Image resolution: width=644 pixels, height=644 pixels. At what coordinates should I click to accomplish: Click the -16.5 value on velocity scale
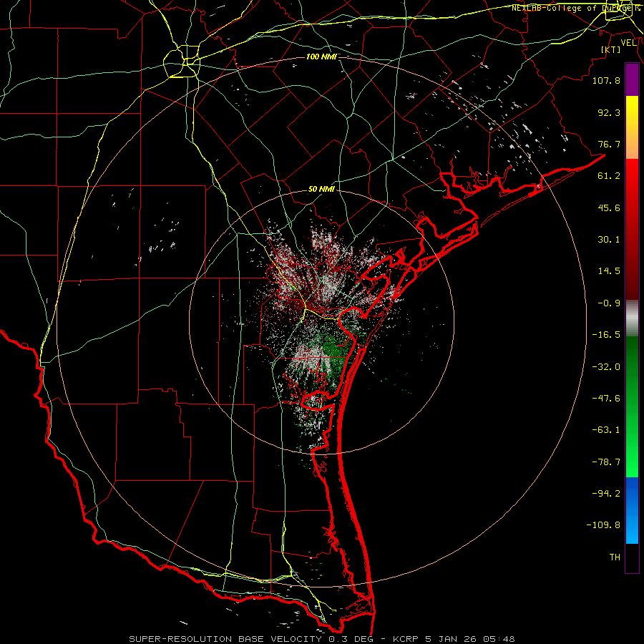tap(606, 335)
